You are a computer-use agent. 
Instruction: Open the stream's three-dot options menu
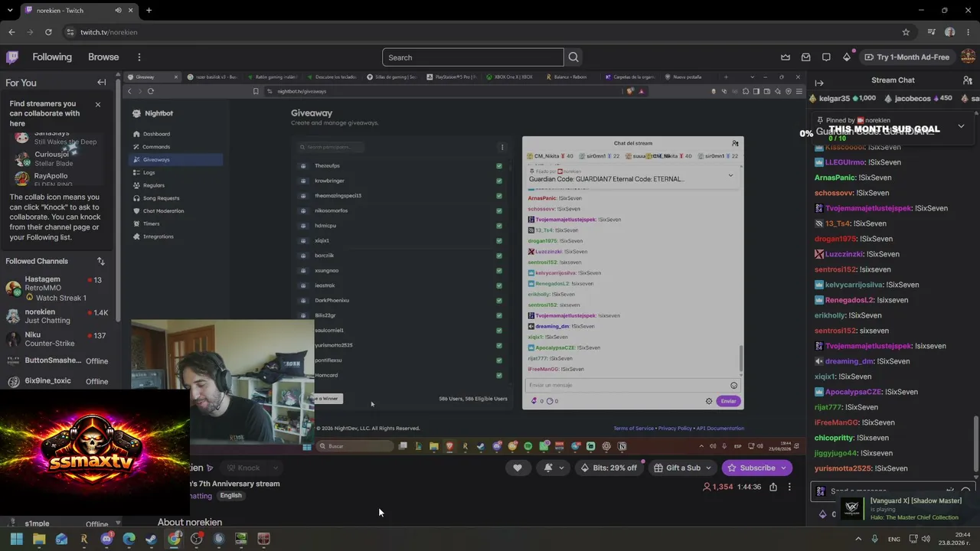coord(789,487)
